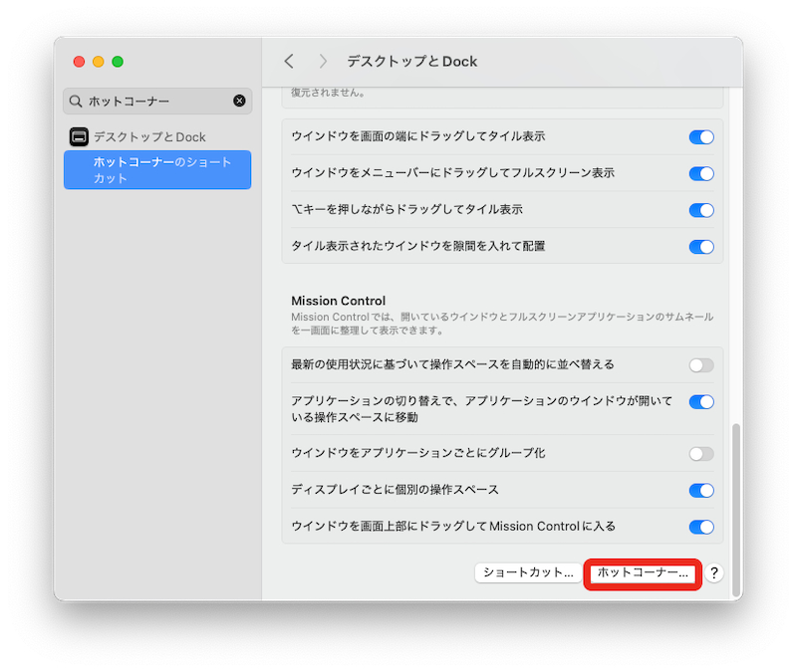797x672 pixels.
Task: Click the デスクトップとDock window title
Action: click(x=412, y=62)
